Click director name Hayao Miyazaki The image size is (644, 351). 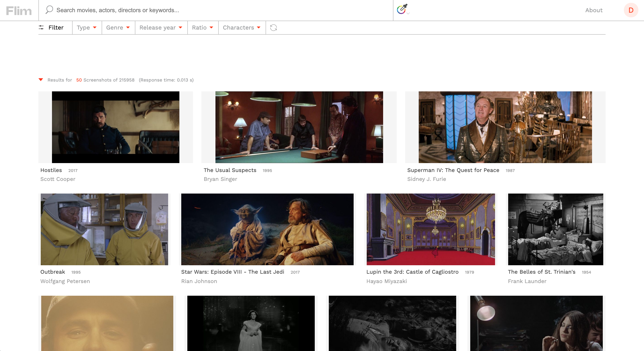point(386,281)
